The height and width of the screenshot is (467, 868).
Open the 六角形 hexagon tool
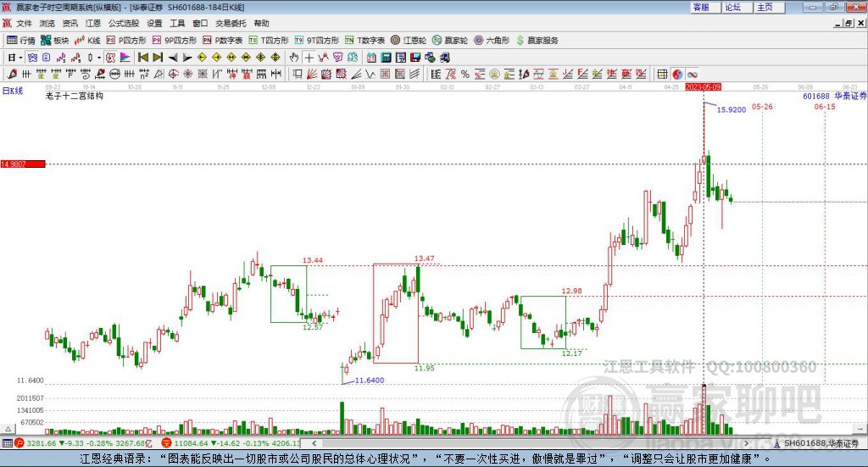[492, 41]
